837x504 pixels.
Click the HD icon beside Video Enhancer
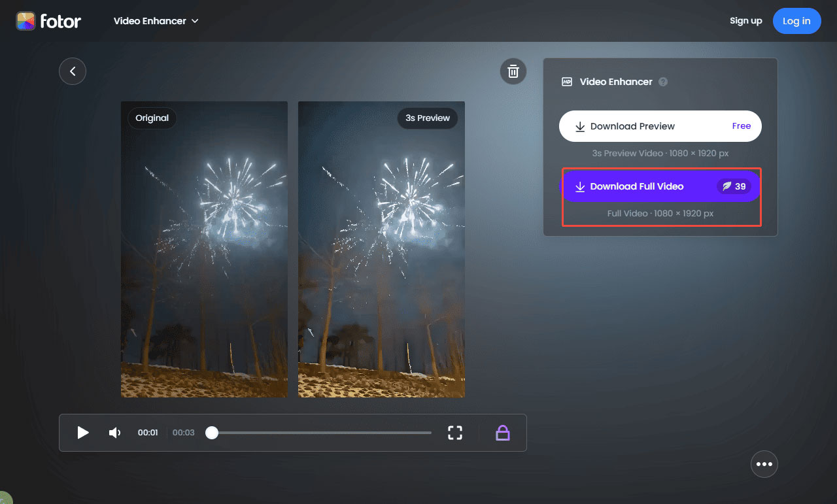click(x=567, y=82)
